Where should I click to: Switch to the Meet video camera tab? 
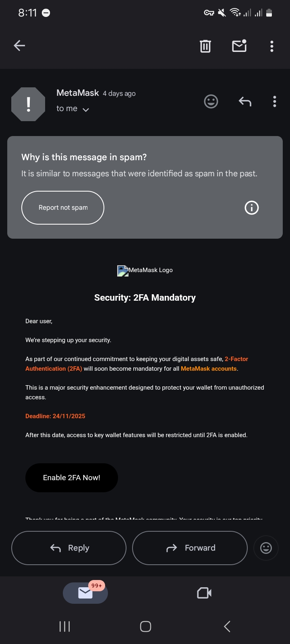click(204, 593)
